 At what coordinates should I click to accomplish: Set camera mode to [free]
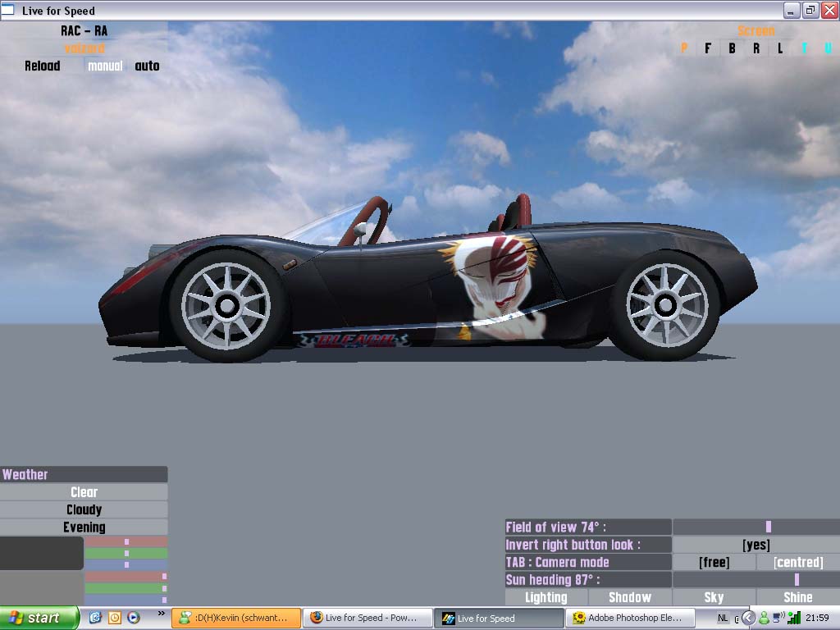click(714, 562)
